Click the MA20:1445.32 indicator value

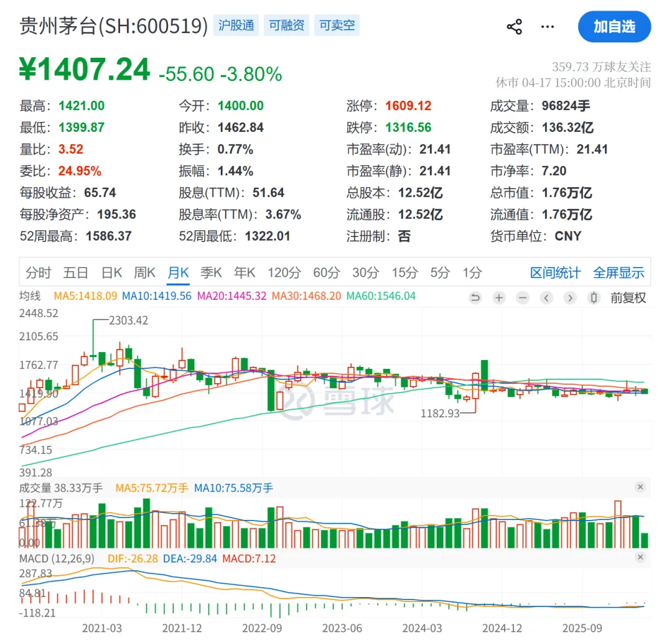pyautogui.click(x=232, y=296)
